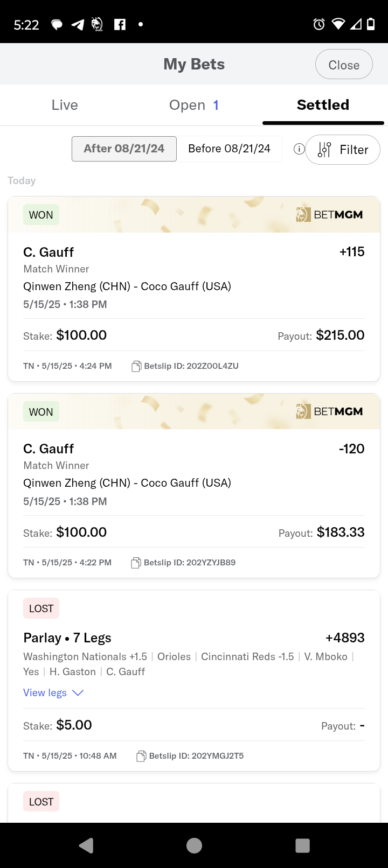
Task: Tap Android recent apps icon
Action: point(303,845)
